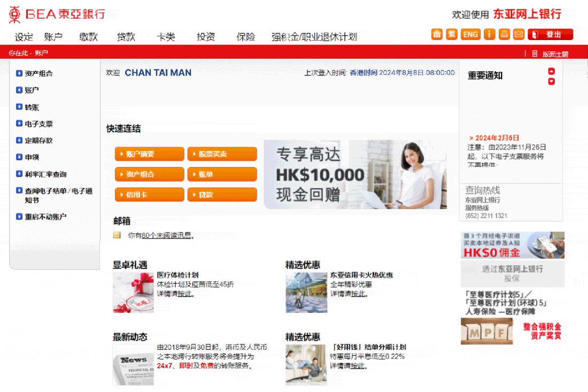This screenshot has width=588, height=392.
Task: Open the 投资 menu
Action: click(206, 37)
